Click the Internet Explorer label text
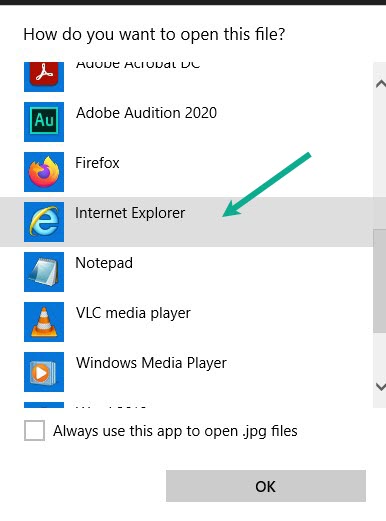This screenshot has width=386, height=521. coord(130,213)
